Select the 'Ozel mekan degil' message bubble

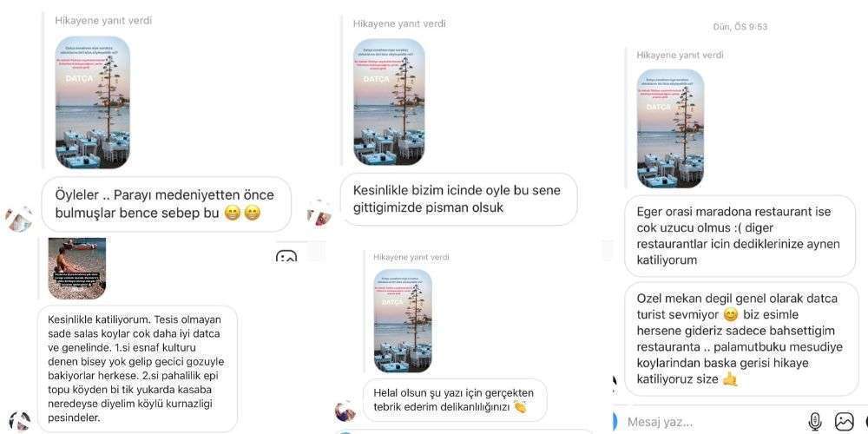coord(741,339)
